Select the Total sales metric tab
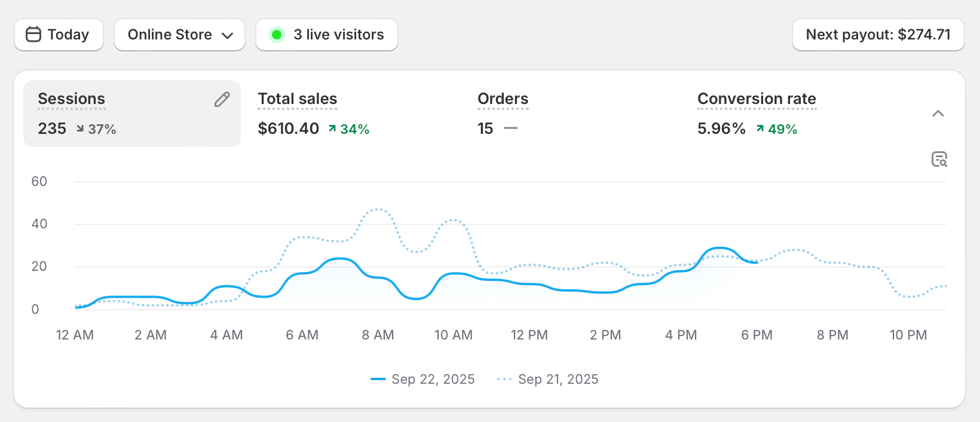Screen dimensions: 980x422 298,99
